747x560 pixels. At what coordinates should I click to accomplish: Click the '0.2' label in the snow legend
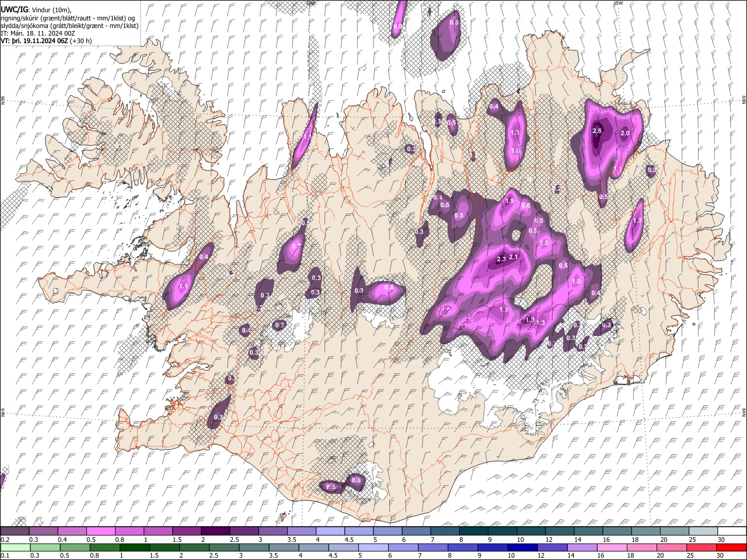(x=4, y=540)
